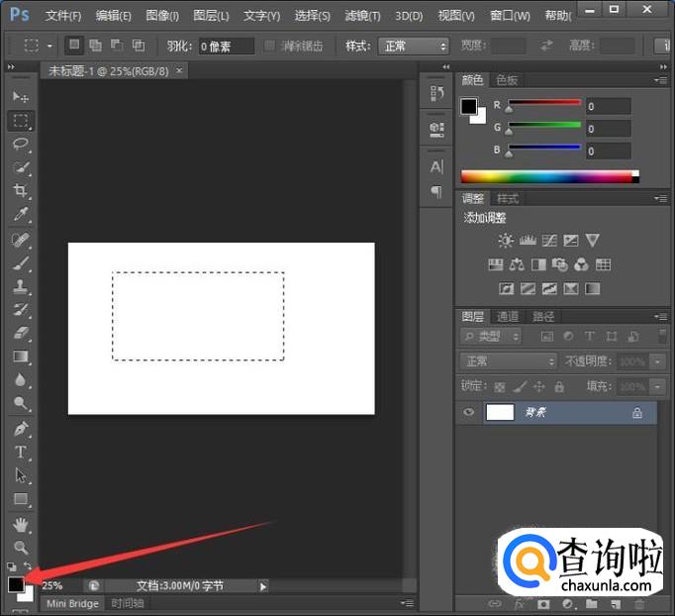Enable the 消除锯齿 checkbox
Image resolution: width=675 pixels, height=616 pixels.
coord(270,47)
